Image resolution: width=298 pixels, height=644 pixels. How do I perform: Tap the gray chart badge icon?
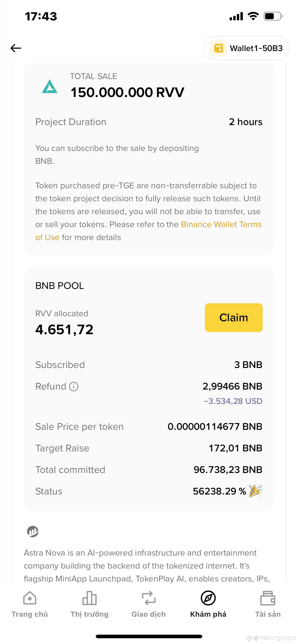coord(33,531)
